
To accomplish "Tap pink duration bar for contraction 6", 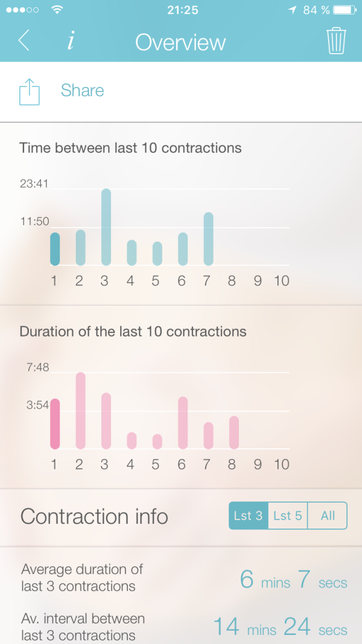I will pyautogui.click(x=183, y=423).
